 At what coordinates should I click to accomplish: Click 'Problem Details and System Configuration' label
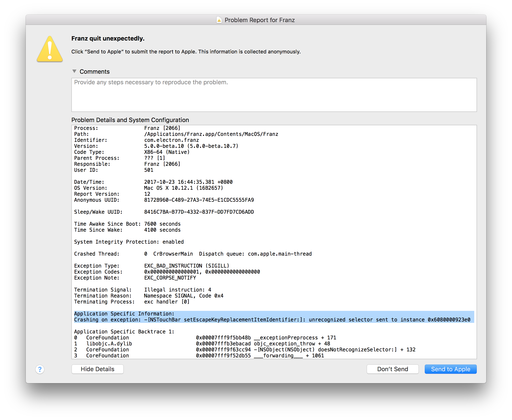pyautogui.click(x=130, y=120)
